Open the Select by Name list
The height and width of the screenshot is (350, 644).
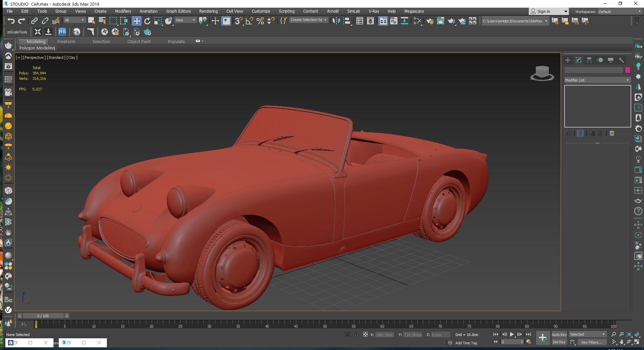coord(102,21)
